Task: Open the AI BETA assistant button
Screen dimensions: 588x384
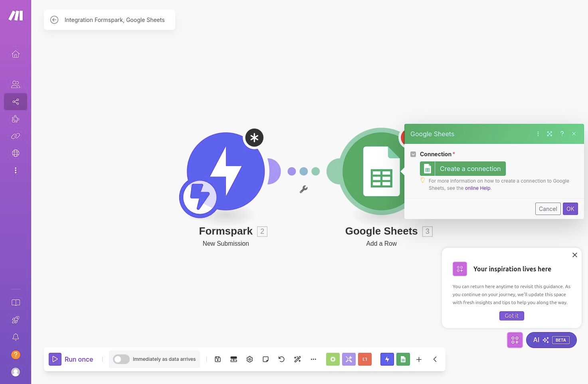Action: (551, 340)
